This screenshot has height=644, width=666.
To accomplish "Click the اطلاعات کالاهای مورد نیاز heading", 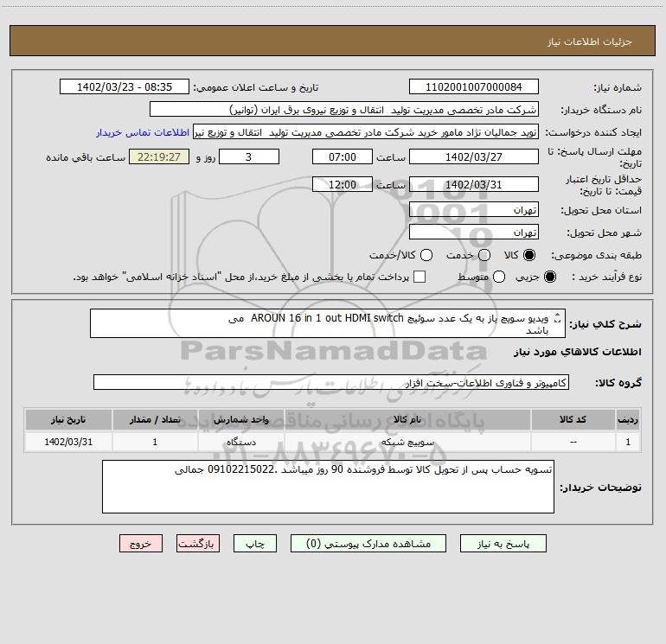I will tap(577, 352).
